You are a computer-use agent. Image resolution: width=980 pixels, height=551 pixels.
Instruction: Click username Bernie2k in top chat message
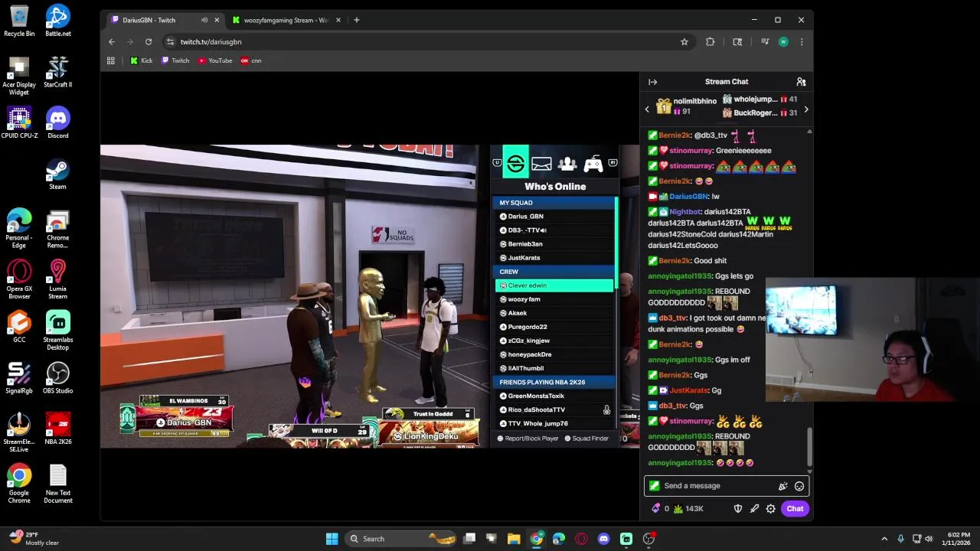675,135
